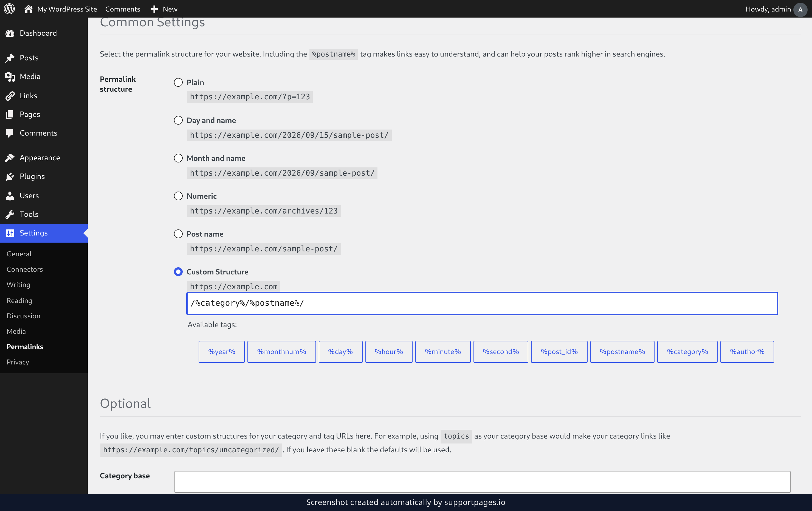Image resolution: width=812 pixels, height=511 pixels.
Task: Click the %hour% tag button
Action: (388, 352)
